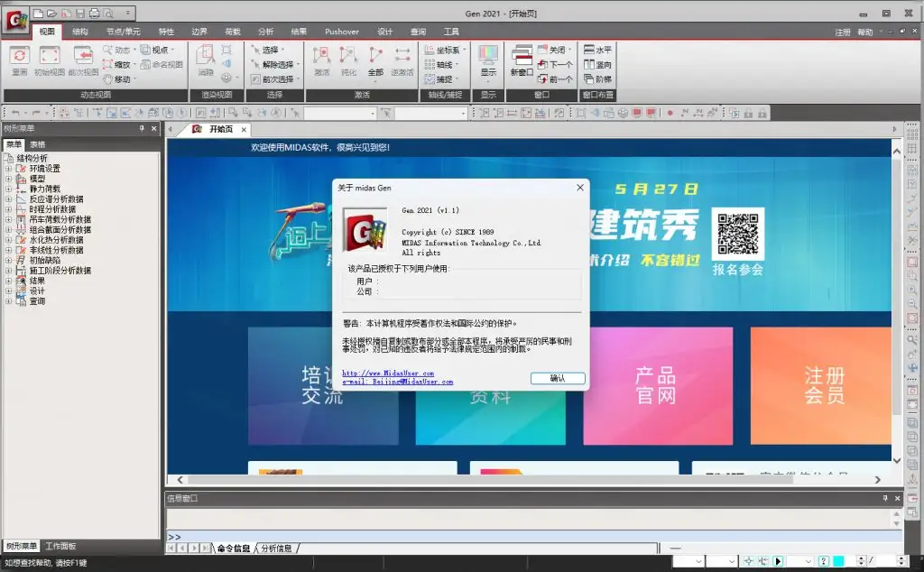The image size is (924, 572).
Task: Click the red record dot toolbar icon
Action: tap(670, 113)
